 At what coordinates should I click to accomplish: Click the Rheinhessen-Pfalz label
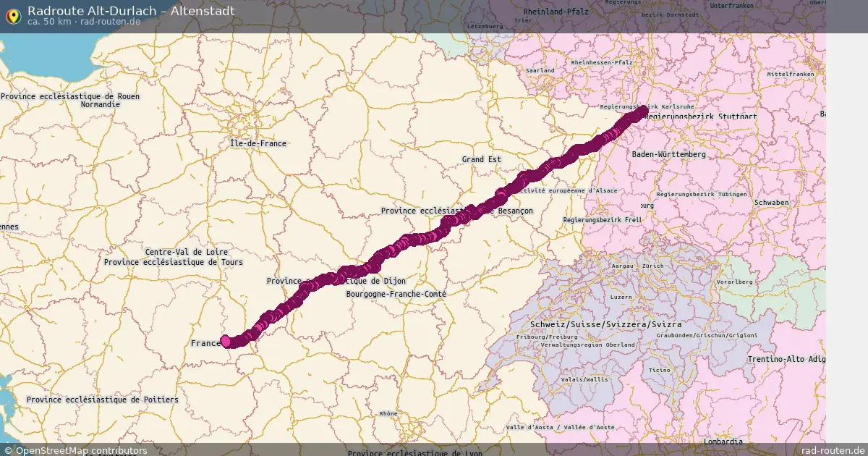(601, 63)
